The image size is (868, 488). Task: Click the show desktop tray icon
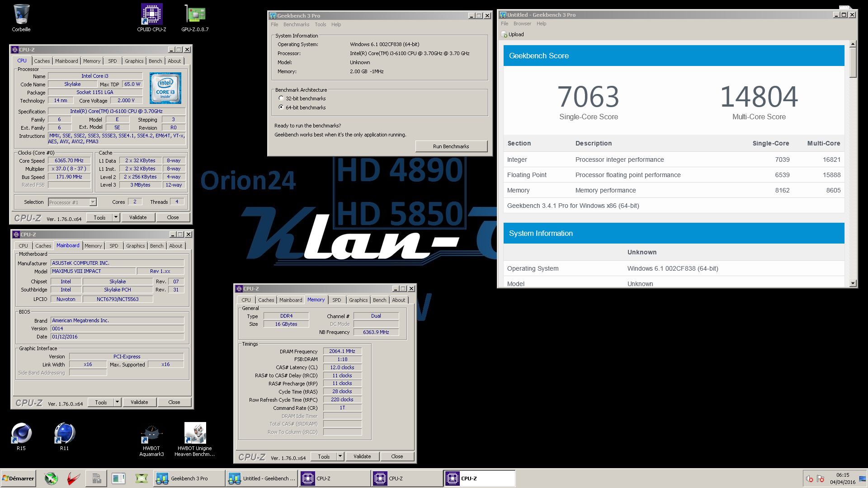(x=863, y=479)
